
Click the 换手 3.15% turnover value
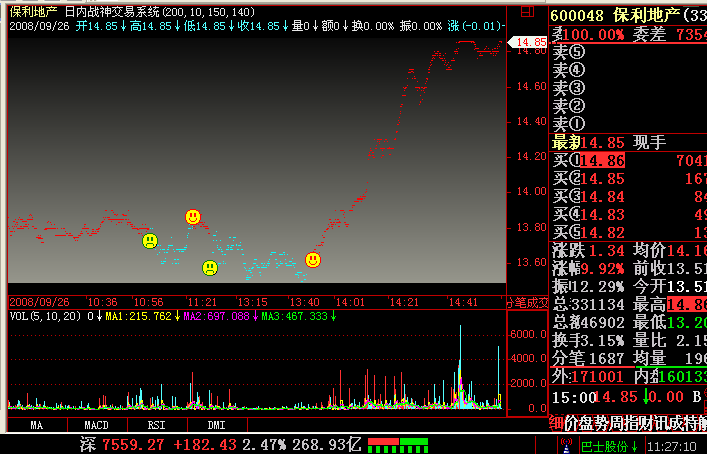pyautogui.click(x=602, y=340)
